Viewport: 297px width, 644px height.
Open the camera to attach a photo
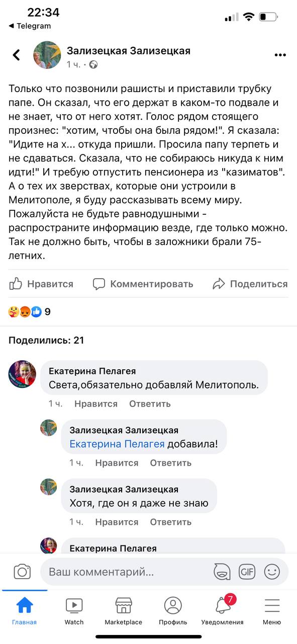(x=22, y=572)
